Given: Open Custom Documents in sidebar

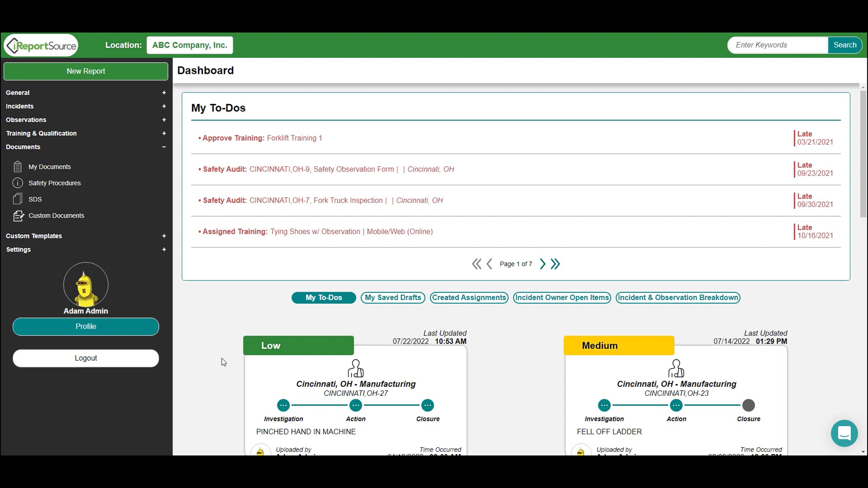Looking at the screenshot, I should click(56, 215).
